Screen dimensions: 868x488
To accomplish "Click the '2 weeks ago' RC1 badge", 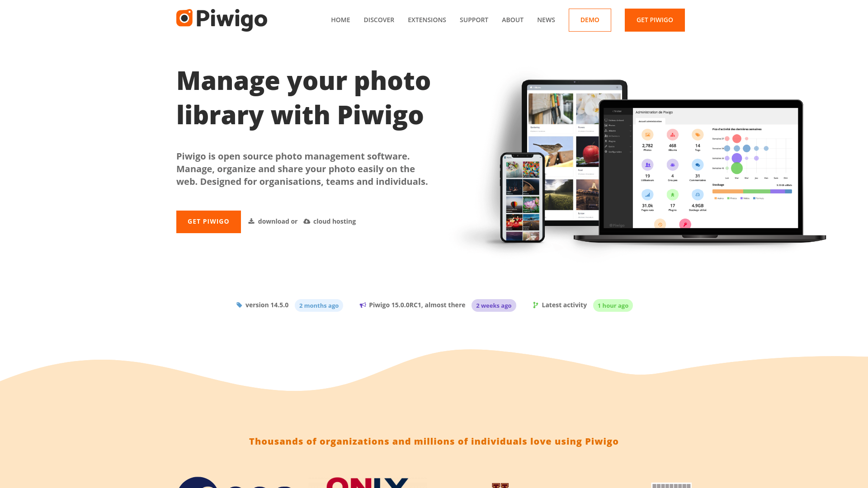I will pyautogui.click(x=494, y=305).
